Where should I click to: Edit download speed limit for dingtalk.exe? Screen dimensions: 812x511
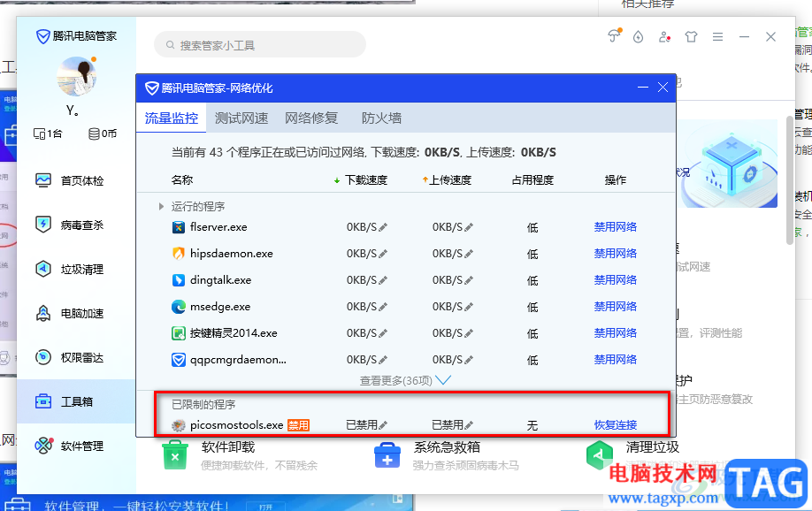pyautogui.click(x=383, y=279)
